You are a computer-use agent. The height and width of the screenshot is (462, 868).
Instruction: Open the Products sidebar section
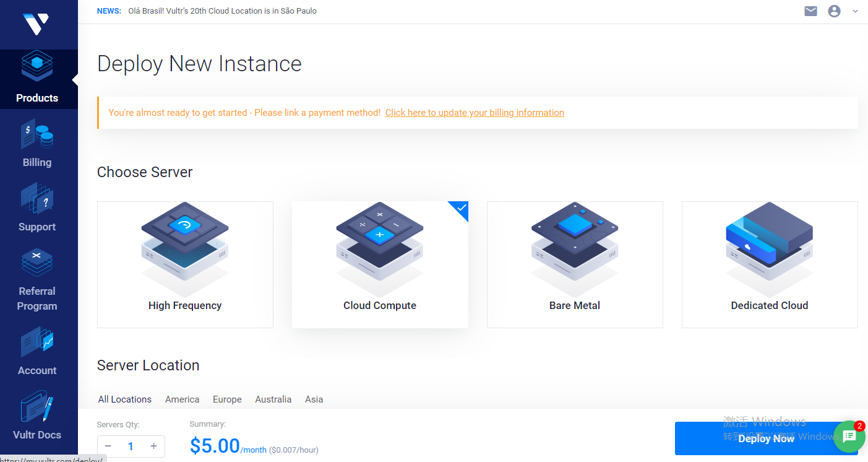(x=37, y=79)
